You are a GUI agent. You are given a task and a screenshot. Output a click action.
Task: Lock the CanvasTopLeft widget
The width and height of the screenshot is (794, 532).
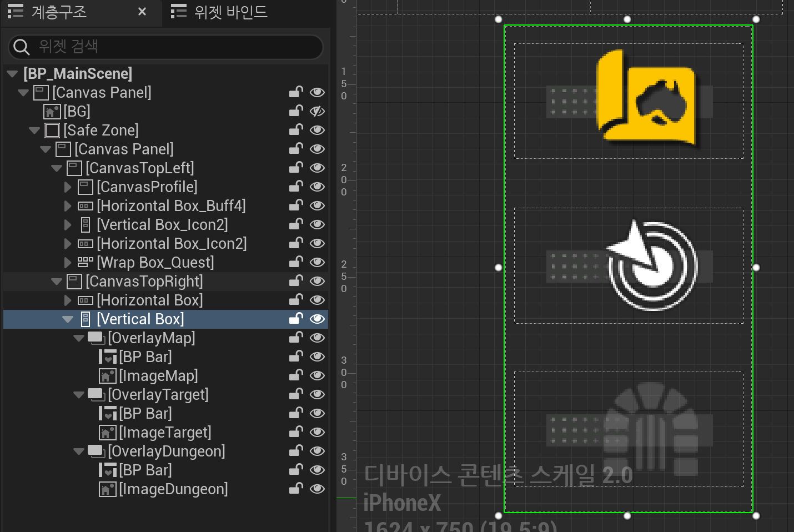296,167
